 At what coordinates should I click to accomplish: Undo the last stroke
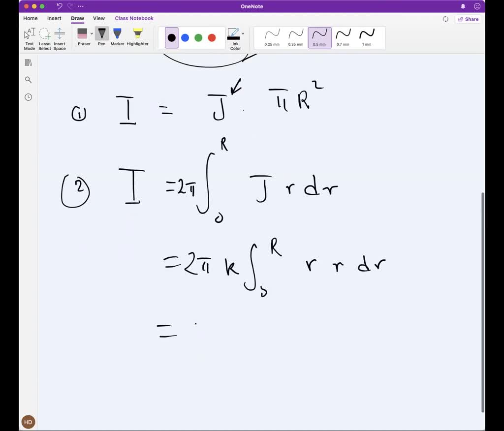pyautogui.click(x=59, y=6)
